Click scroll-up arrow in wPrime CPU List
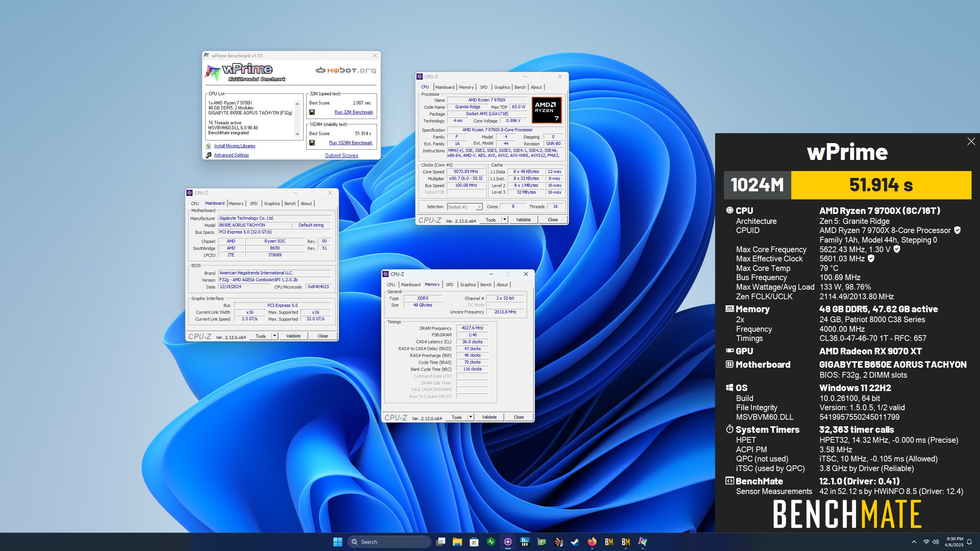The image size is (980, 551). pyautogui.click(x=297, y=104)
